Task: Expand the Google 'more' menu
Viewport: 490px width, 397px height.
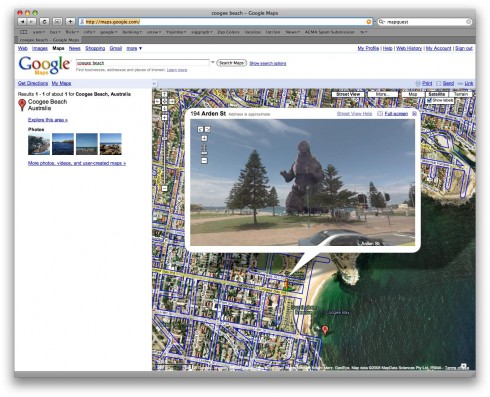Action: tap(134, 48)
